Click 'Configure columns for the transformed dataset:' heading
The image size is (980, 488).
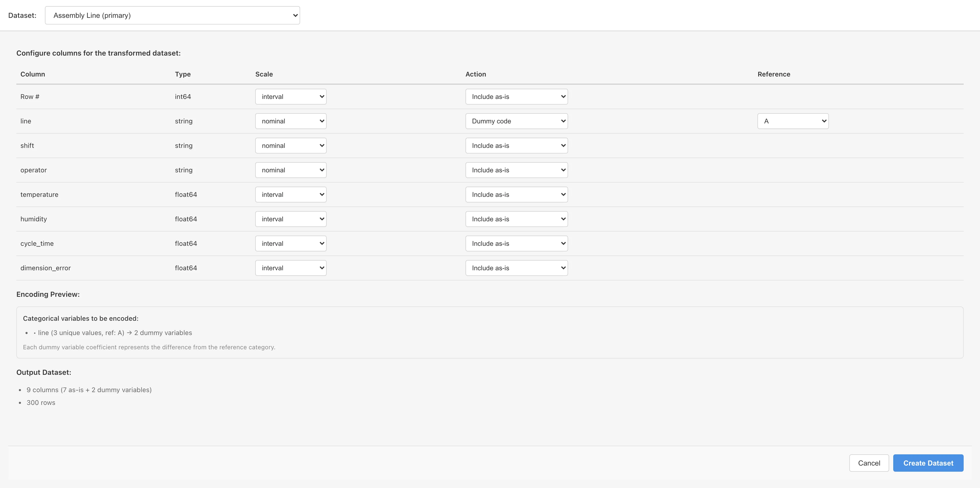coord(99,53)
